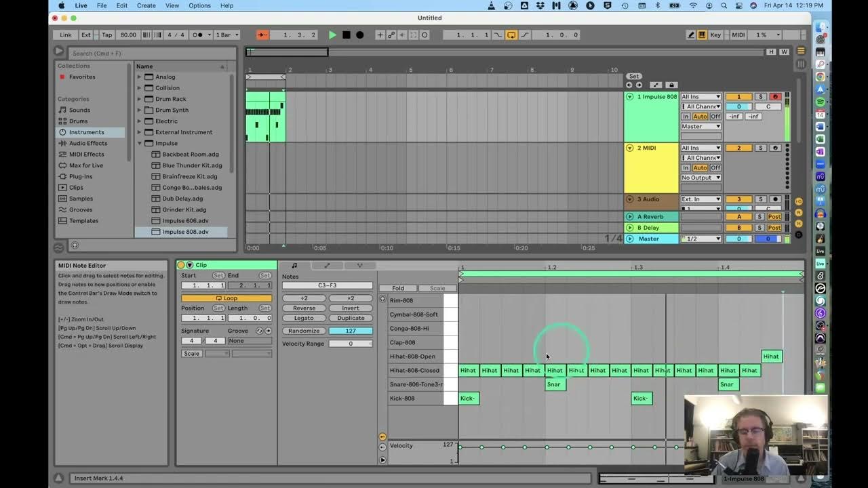Solo the 2 MIDI track
The height and width of the screenshot is (488, 868).
click(x=761, y=148)
